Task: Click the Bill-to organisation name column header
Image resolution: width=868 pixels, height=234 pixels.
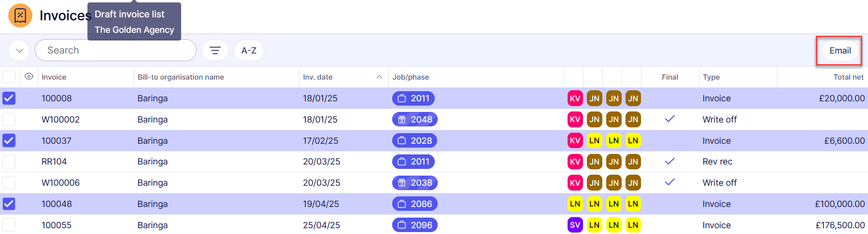Action: click(181, 77)
